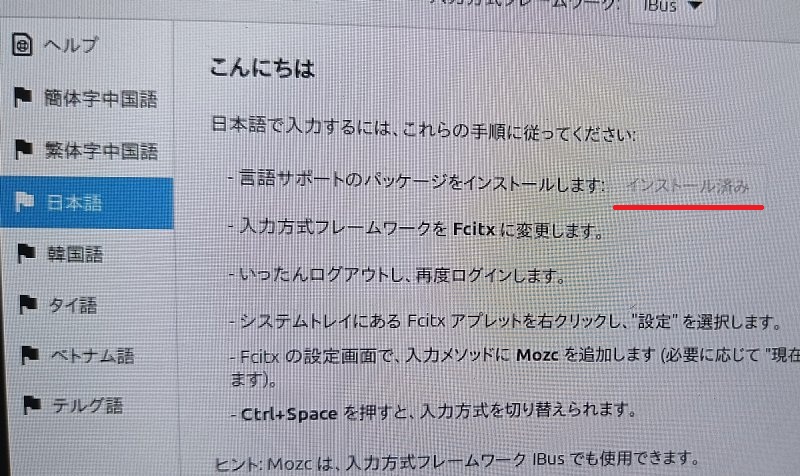
Task: Open テルグ語 in the language list
Action: 92,406
